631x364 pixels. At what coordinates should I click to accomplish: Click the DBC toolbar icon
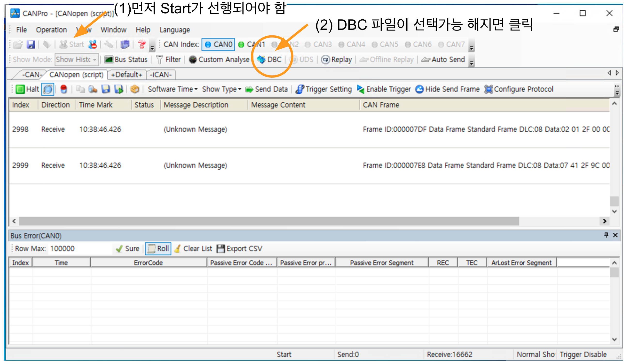(x=261, y=60)
